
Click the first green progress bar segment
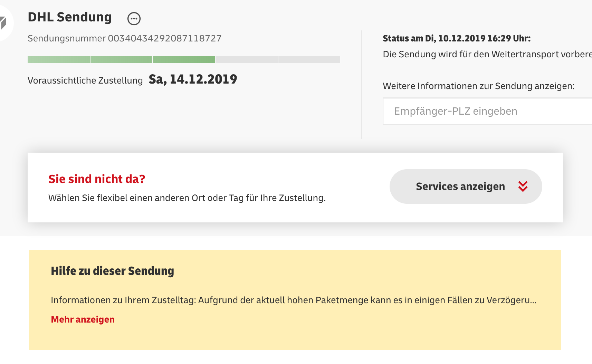(x=59, y=59)
